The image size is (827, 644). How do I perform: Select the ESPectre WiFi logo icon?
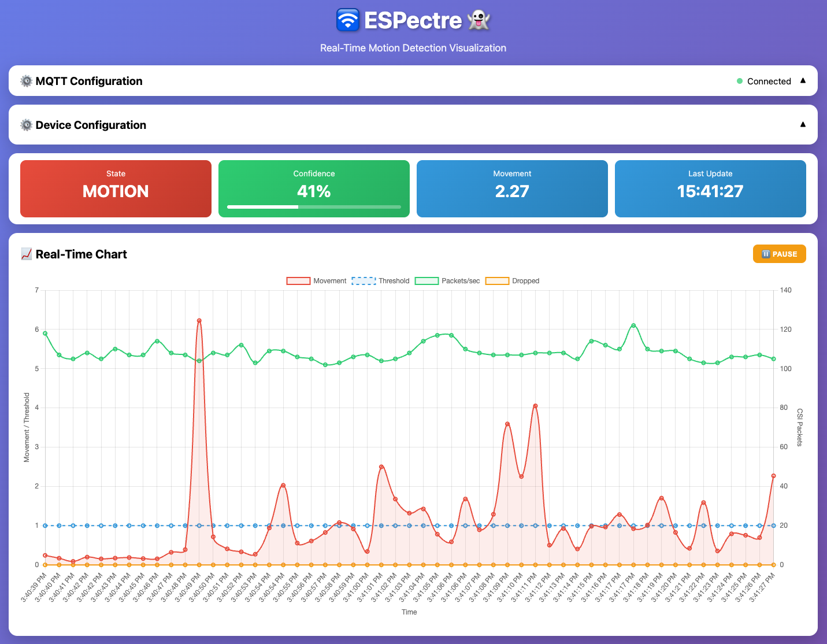347,20
